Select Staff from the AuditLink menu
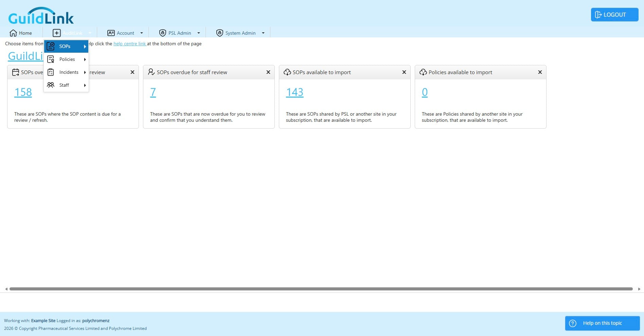 click(66, 85)
